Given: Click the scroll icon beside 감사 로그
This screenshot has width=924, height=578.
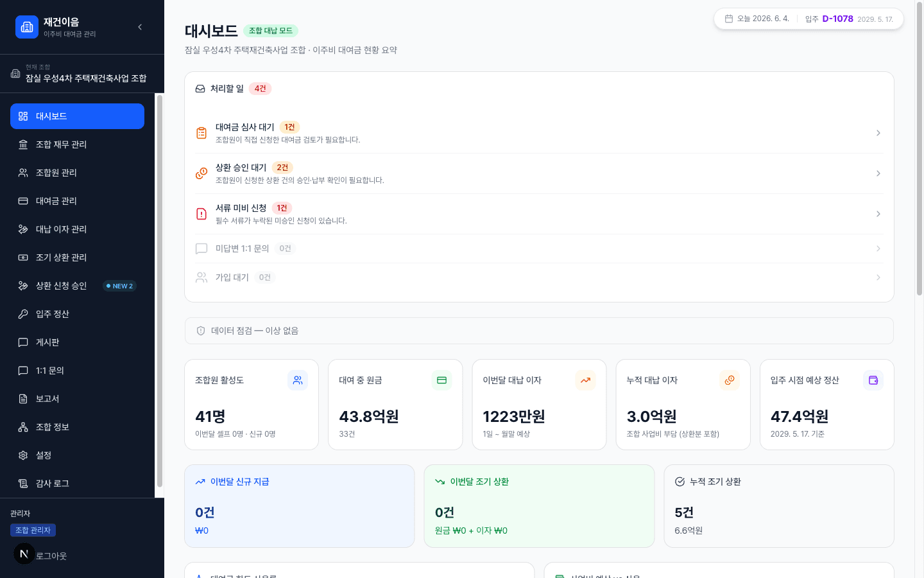Looking at the screenshot, I should tap(23, 484).
